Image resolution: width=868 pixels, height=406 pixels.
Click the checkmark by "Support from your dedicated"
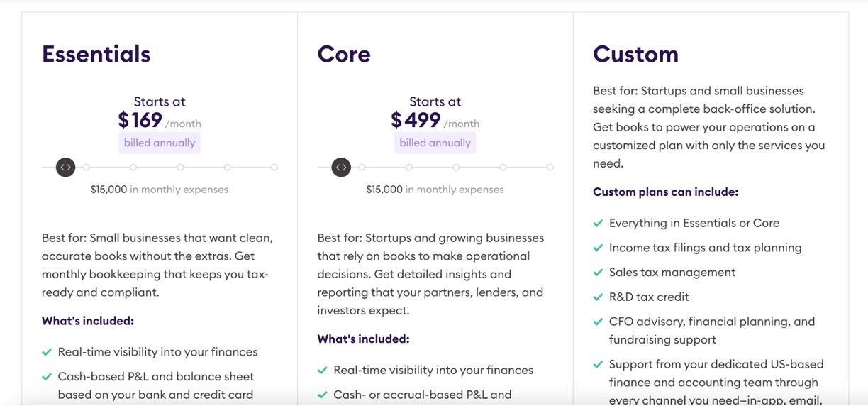click(599, 366)
